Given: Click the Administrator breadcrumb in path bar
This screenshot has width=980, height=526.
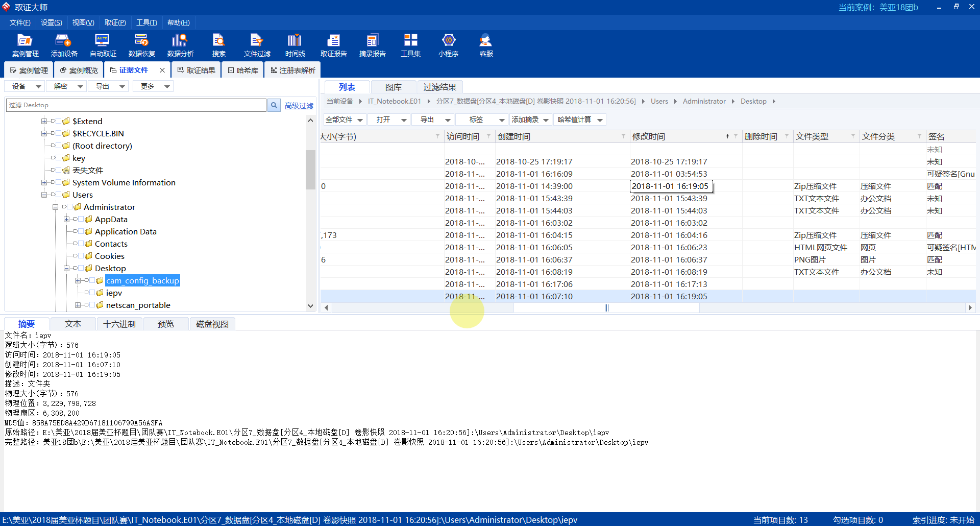Looking at the screenshot, I should [x=704, y=101].
